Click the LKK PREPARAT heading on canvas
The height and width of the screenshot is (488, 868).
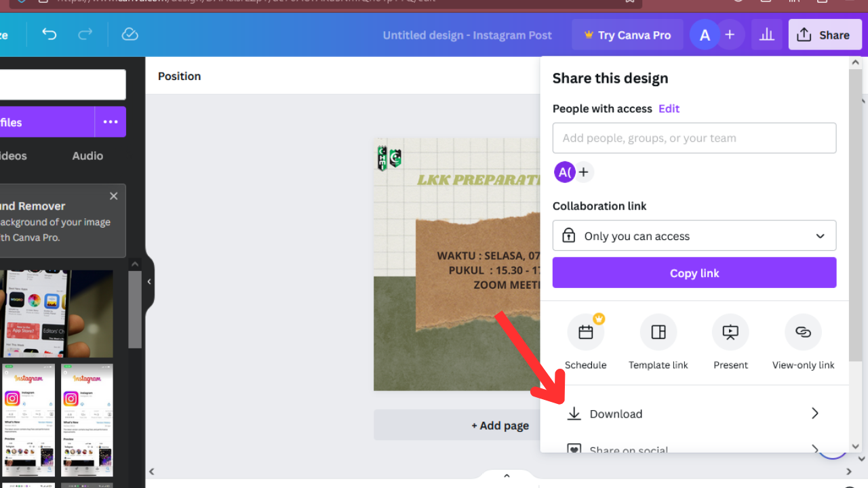click(479, 180)
